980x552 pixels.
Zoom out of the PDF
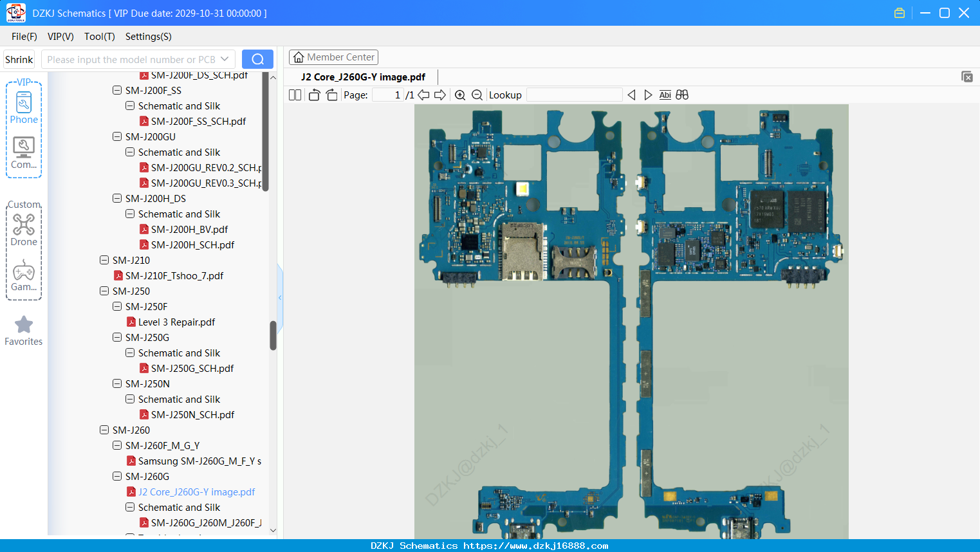477,95
